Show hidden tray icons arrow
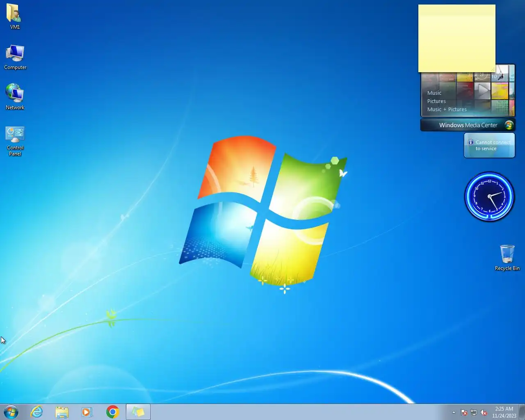This screenshot has height=420, width=525. pos(454,412)
